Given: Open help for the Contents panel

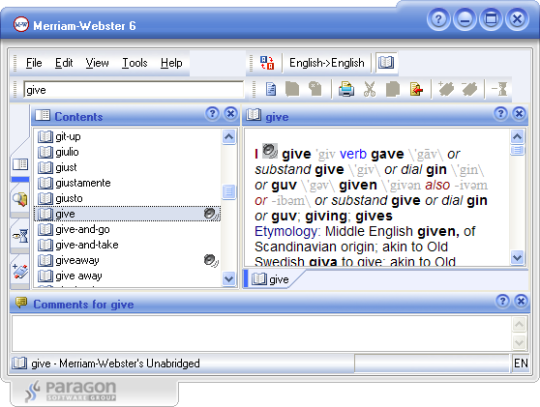Looking at the screenshot, I should pos(212,113).
